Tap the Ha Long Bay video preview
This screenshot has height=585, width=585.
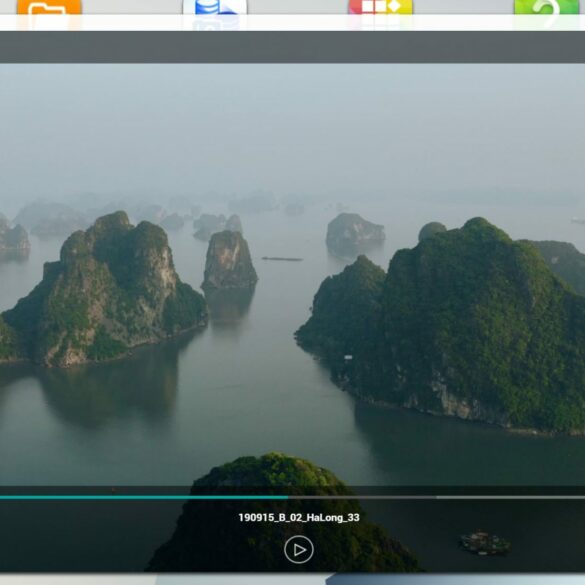pyautogui.click(x=292, y=317)
